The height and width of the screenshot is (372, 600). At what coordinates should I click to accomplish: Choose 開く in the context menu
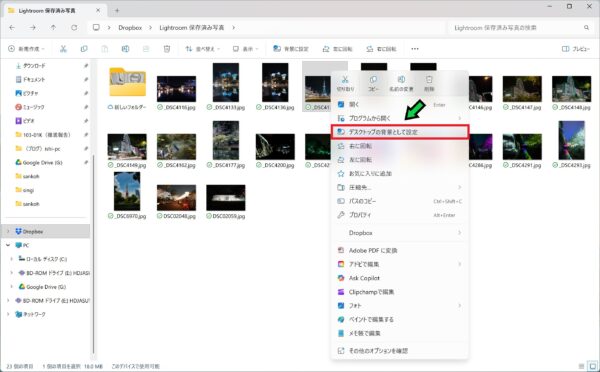pyautogui.click(x=400, y=104)
